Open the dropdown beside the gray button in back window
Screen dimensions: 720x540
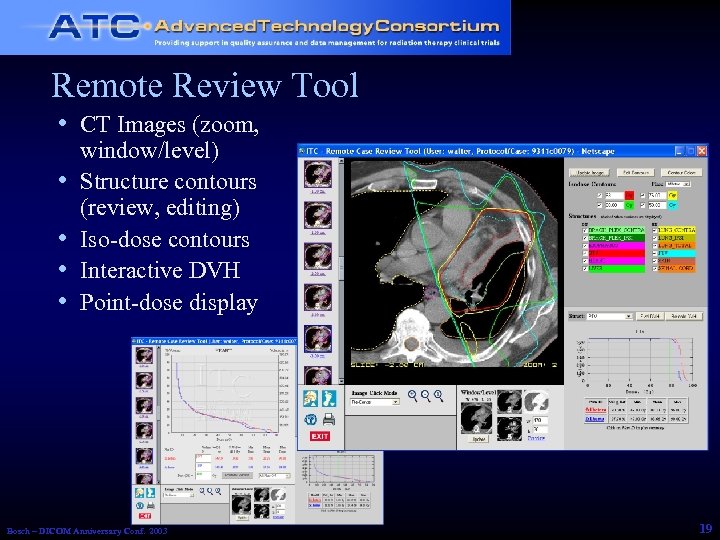[274, 475]
